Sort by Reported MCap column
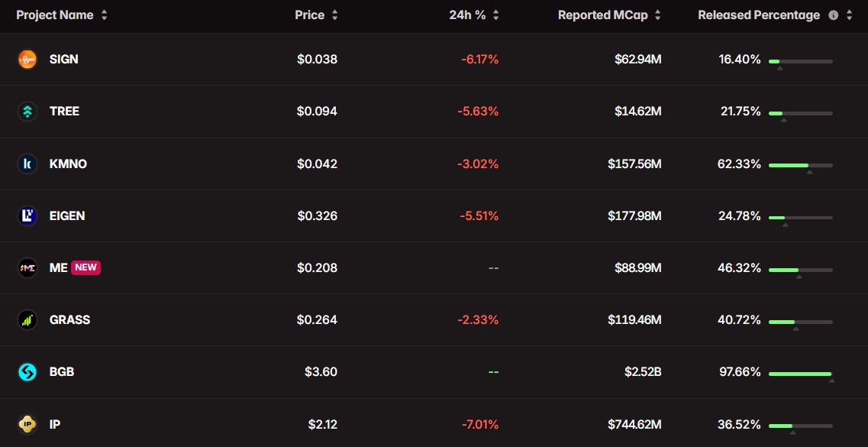The width and height of the screenshot is (868, 447). point(658,15)
